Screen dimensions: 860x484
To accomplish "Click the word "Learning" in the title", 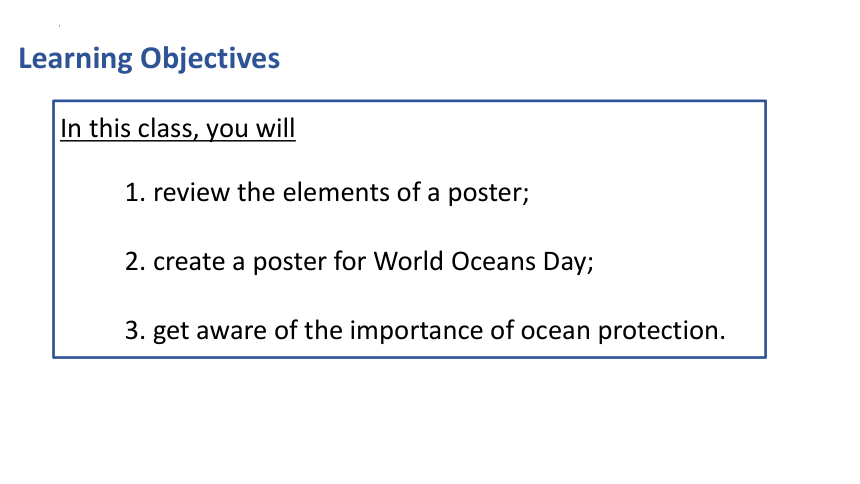I will point(76,59).
